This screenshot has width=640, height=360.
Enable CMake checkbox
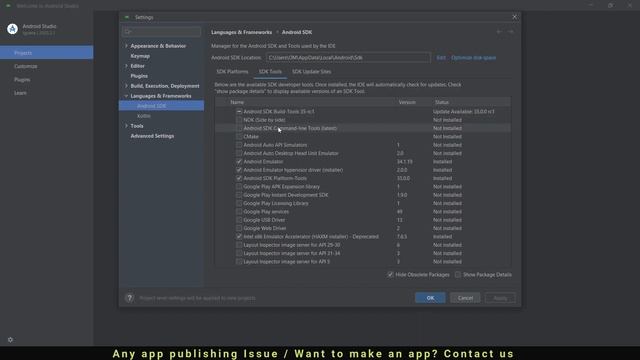(239, 137)
